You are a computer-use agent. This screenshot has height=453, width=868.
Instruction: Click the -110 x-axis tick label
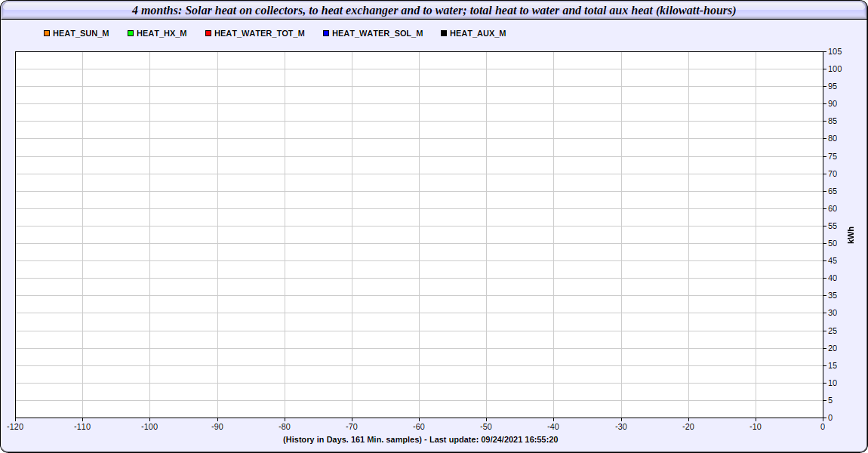[x=82, y=427]
